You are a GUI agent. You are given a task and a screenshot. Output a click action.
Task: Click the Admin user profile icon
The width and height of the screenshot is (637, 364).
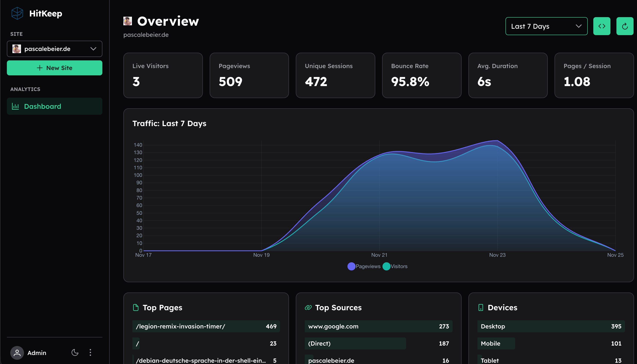(x=17, y=353)
